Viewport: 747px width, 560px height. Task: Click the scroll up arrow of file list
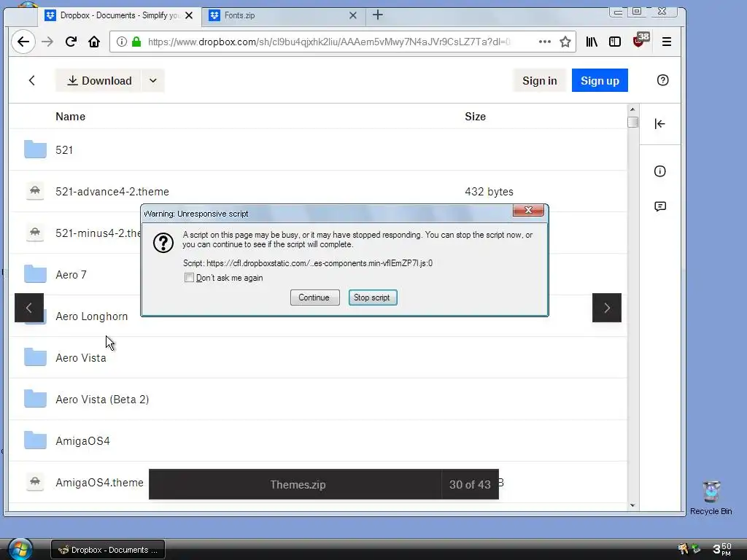click(x=632, y=109)
